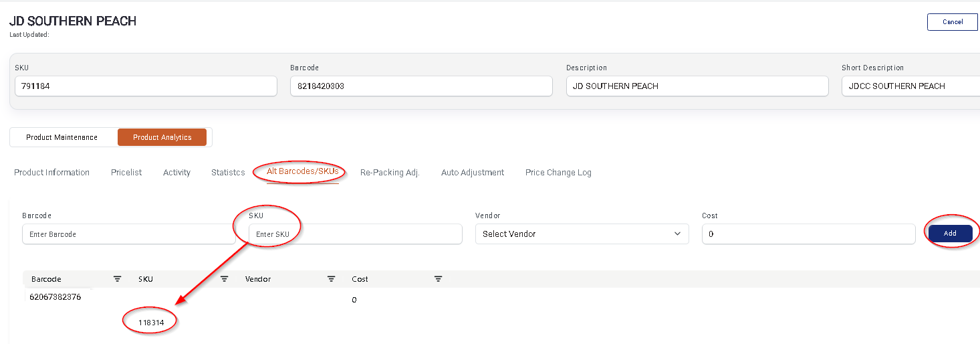Image resolution: width=980 pixels, height=344 pixels.
Task: Focus the Enter SKU input field
Action: pyautogui.click(x=355, y=234)
